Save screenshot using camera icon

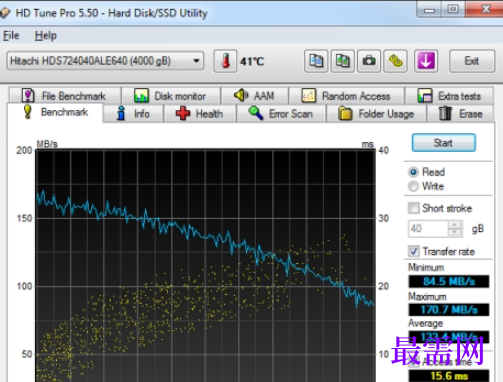pos(369,61)
